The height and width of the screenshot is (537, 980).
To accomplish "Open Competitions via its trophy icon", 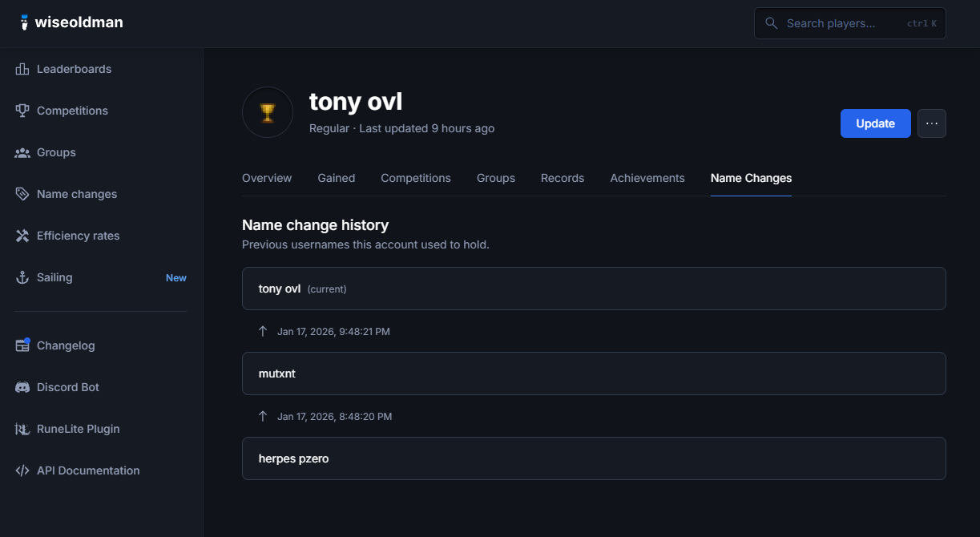I will click(x=22, y=111).
